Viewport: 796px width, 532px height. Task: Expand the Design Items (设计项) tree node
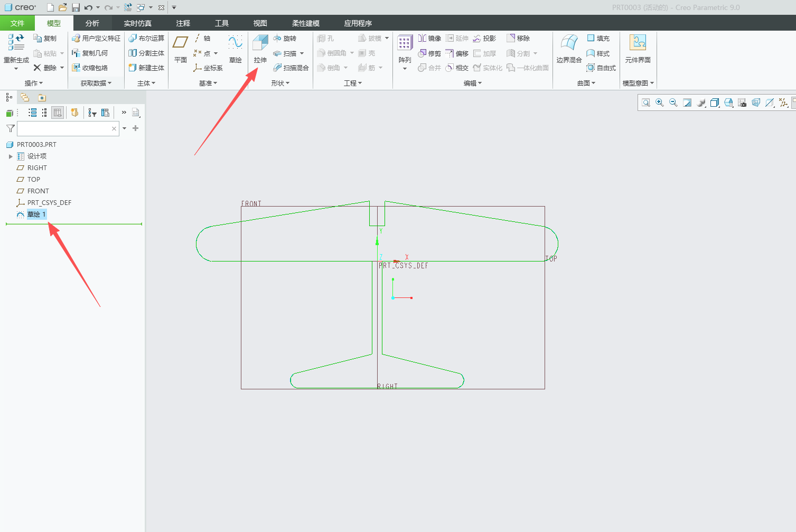[x=11, y=156]
